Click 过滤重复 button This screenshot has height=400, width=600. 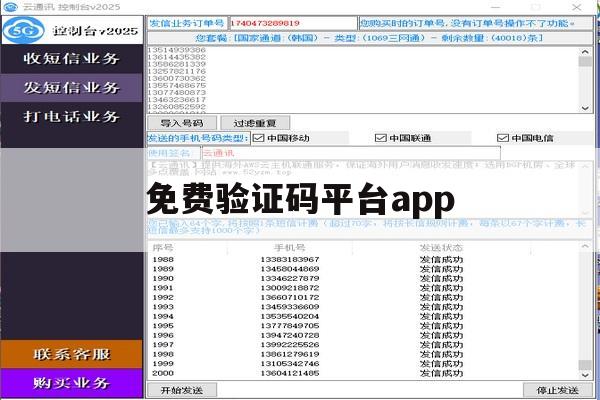(x=255, y=123)
